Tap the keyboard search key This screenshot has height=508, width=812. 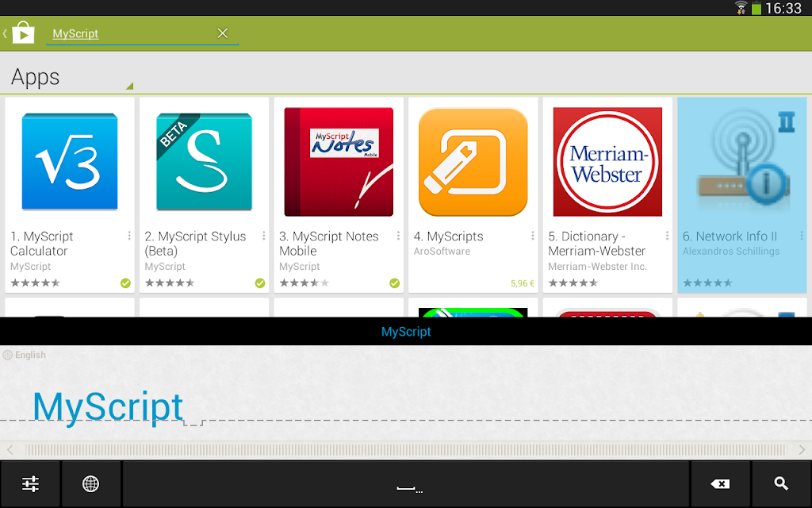point(781,483)
